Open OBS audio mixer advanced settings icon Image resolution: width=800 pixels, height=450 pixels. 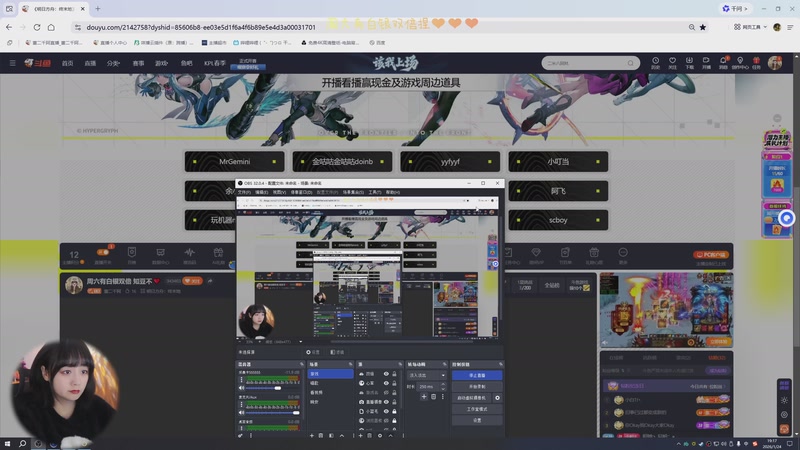[240, 436]
